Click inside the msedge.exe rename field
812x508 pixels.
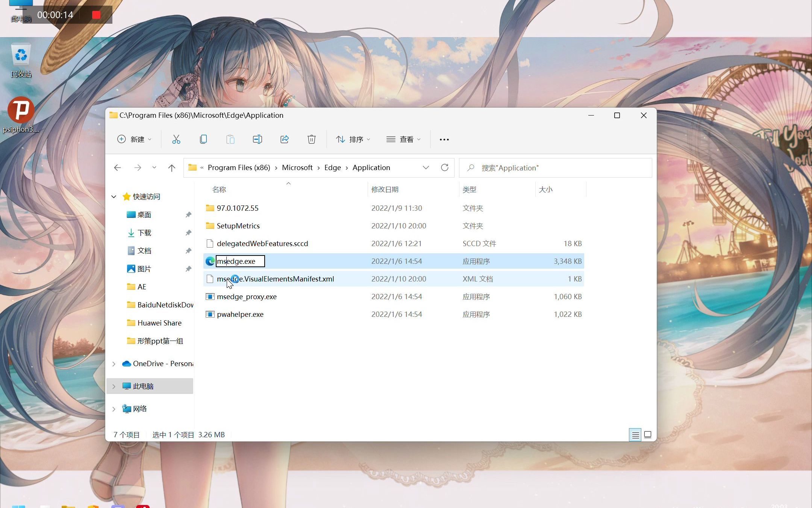[240, 261]
